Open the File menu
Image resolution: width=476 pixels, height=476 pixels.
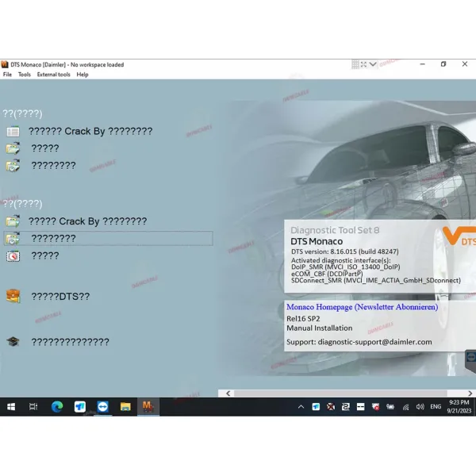[7, 75]
